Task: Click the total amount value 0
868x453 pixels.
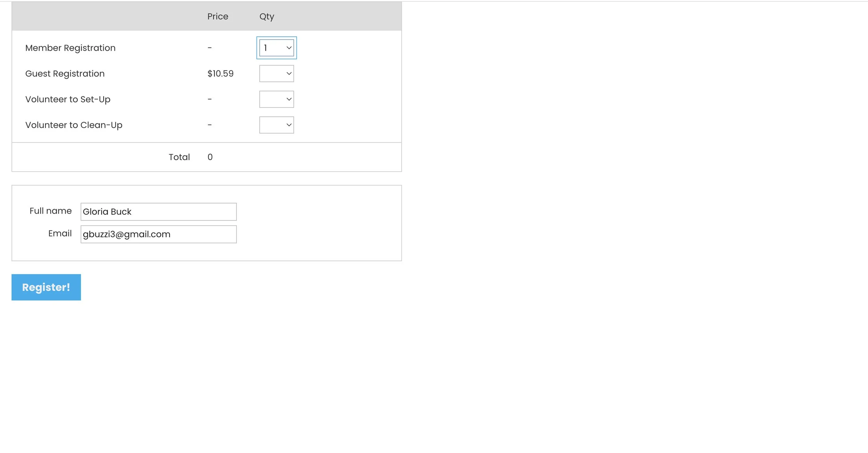Action: point(210,157)
